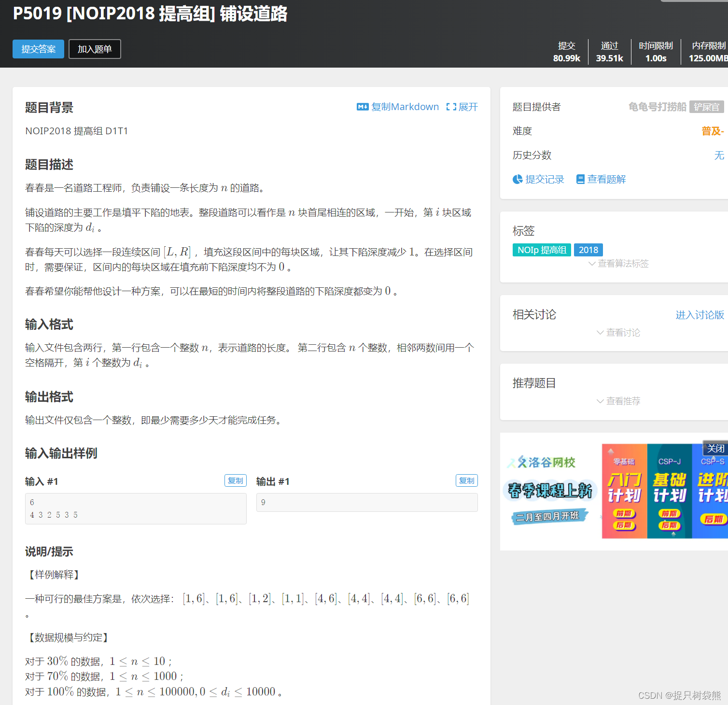Click the 洛谷网校 course banner
This screenshot has height=705, width=728.
(x=549, y=490)
